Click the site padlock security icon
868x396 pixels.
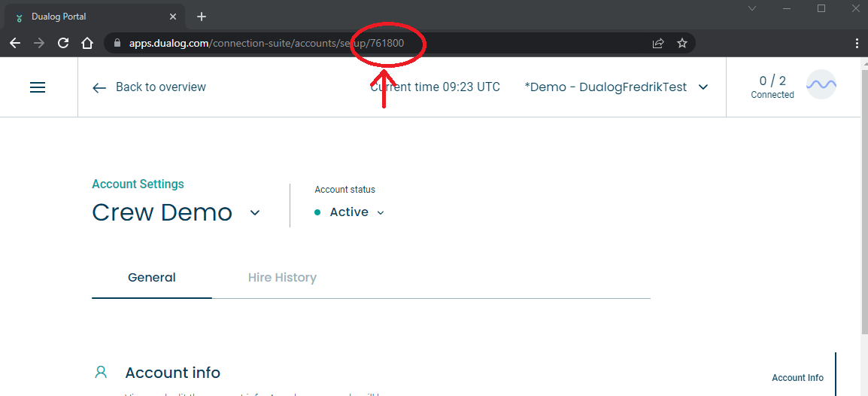pos(117,43)
